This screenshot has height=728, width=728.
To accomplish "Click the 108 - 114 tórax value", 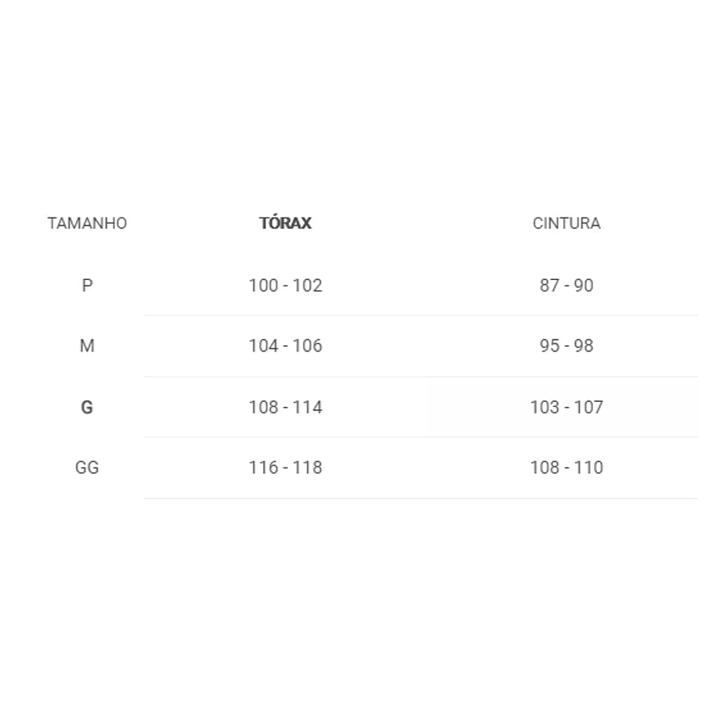I will coord(285,407).
